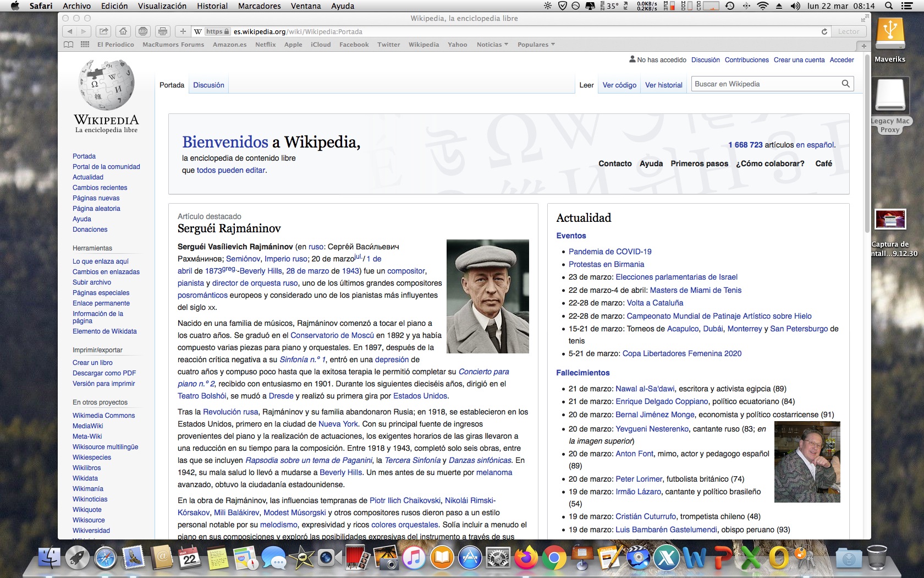Open the Adblock Plus toolbar icon
This screenshot has width=924, height=578.
143,31
